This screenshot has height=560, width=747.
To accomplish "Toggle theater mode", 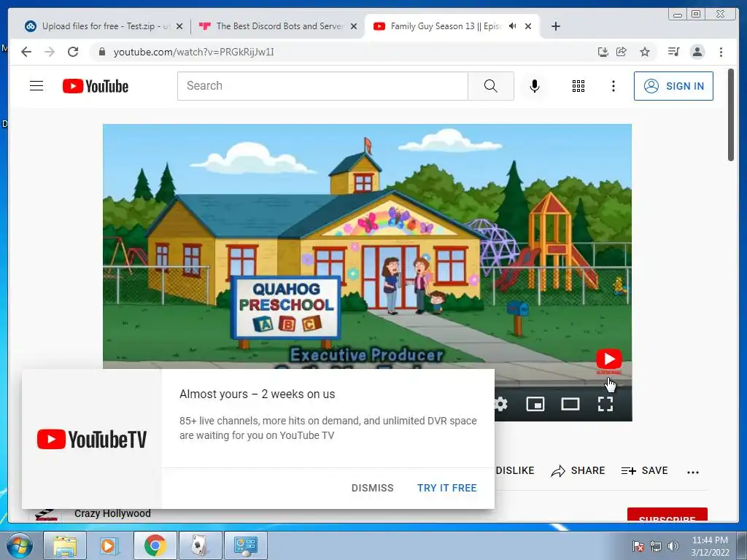I will pyautogui.click(x=570, y=404).
